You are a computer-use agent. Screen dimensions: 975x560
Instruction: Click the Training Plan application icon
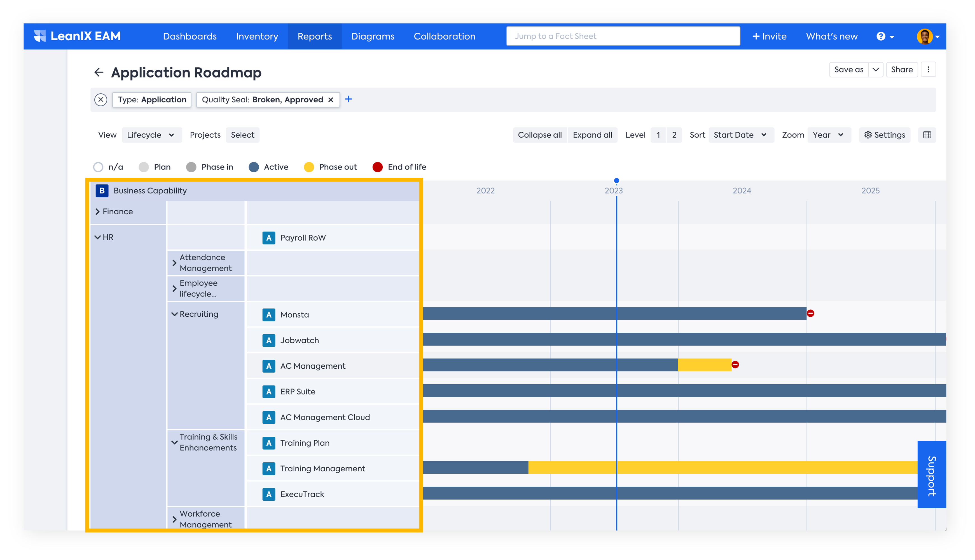(269, 443)
